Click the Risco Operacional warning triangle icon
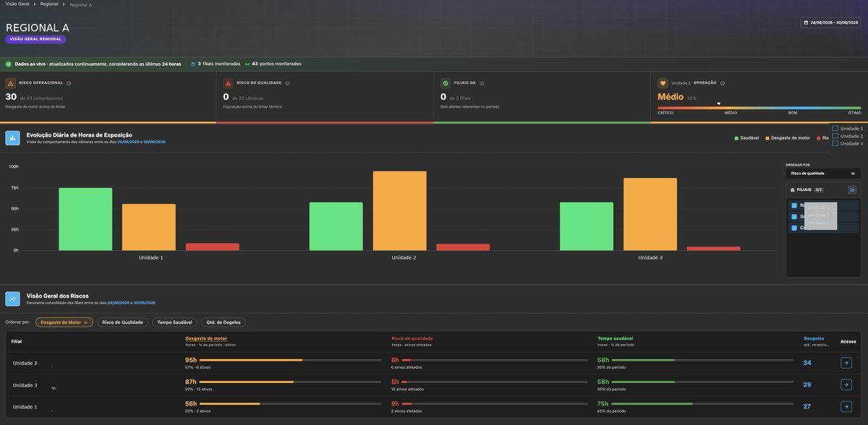868x425 pixels. click(10, 83)
